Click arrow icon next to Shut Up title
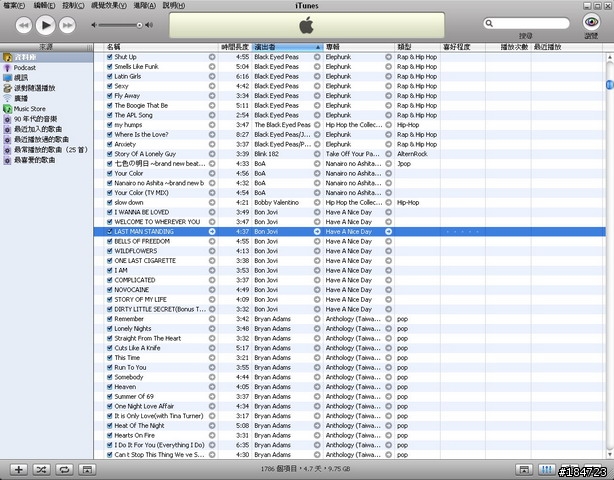 [212, 57]
